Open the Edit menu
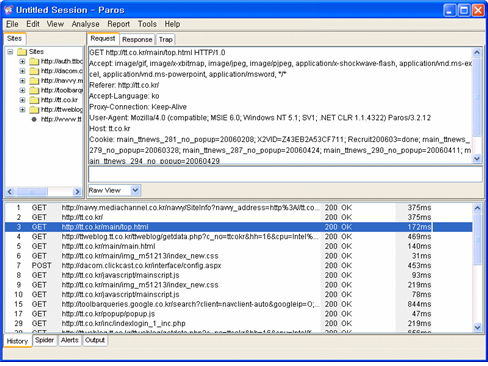This screenshot has width=488, height=366. pos(33,24)
